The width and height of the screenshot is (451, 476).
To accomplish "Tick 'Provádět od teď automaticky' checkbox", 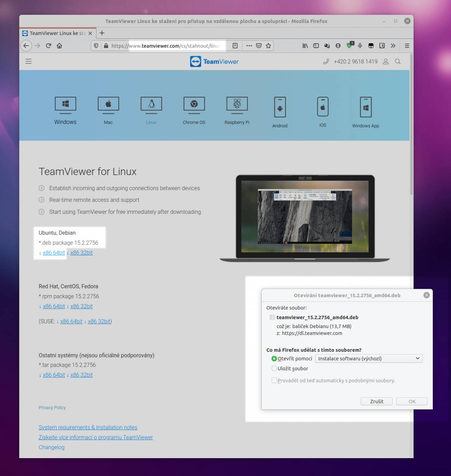I will (274, 380).
